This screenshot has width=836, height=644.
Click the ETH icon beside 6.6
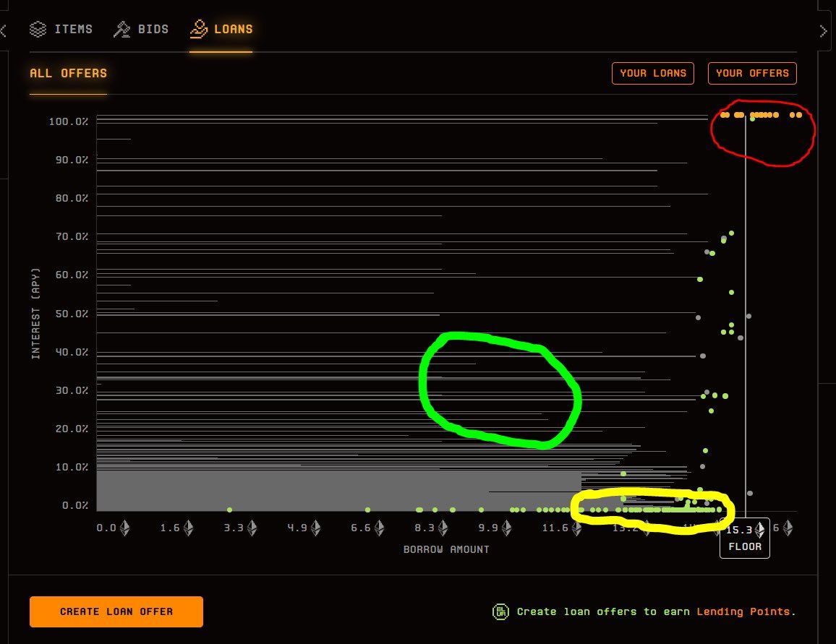coord(379,528)
